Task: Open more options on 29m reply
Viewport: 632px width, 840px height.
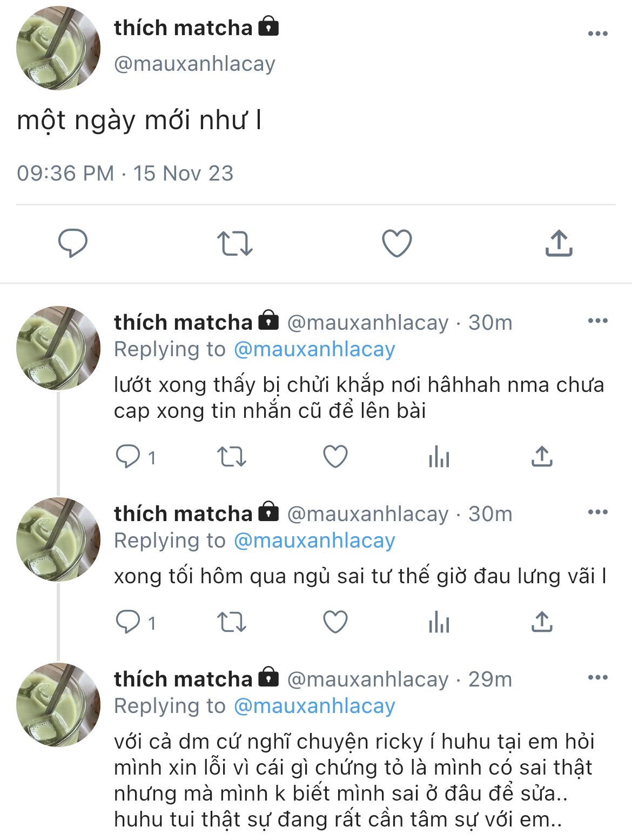Action: (597, 678)
